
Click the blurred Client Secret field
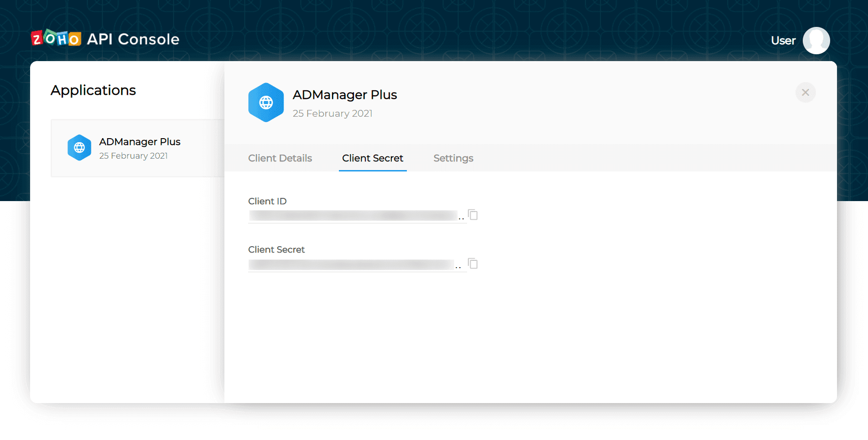357,264
